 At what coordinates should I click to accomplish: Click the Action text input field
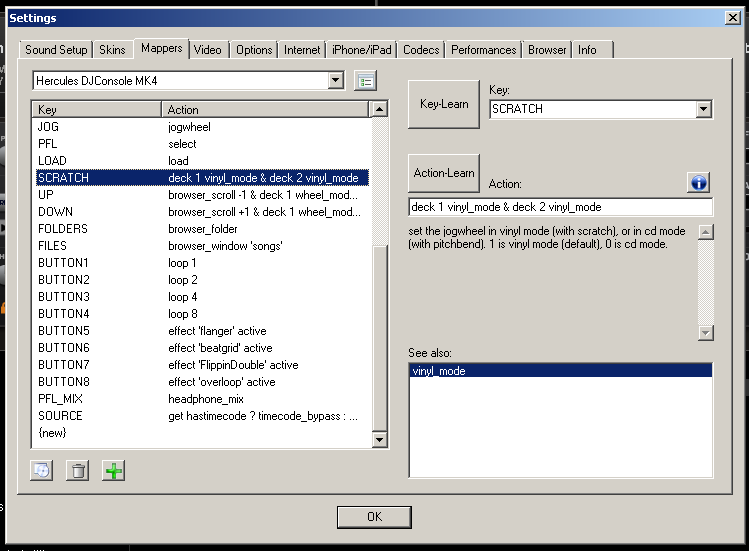(560, 207)
